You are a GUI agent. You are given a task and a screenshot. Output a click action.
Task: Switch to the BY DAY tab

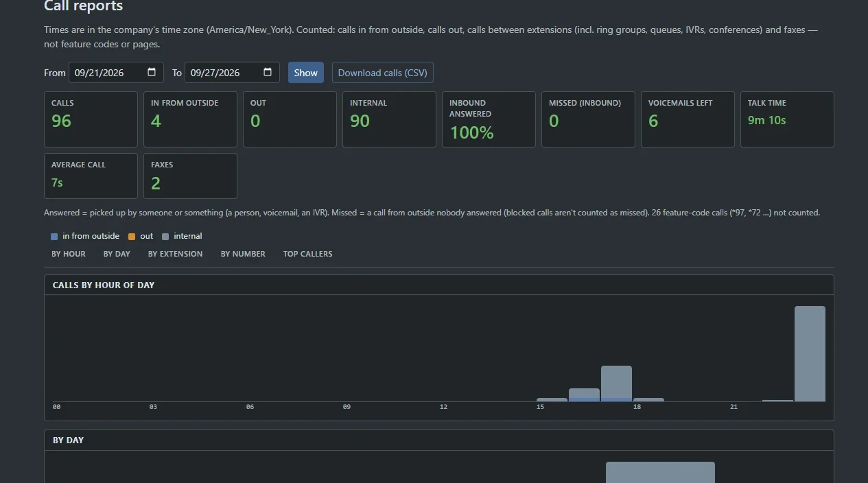coord(117,254)
